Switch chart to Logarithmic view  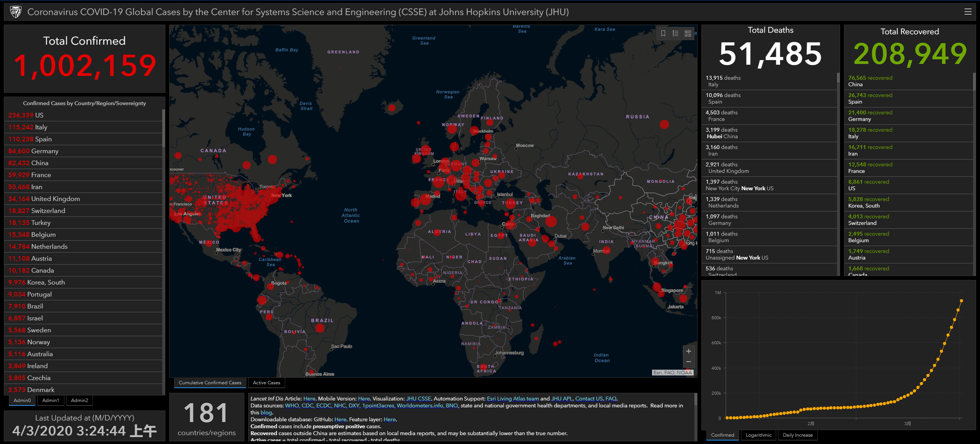[x=758, y=435]
